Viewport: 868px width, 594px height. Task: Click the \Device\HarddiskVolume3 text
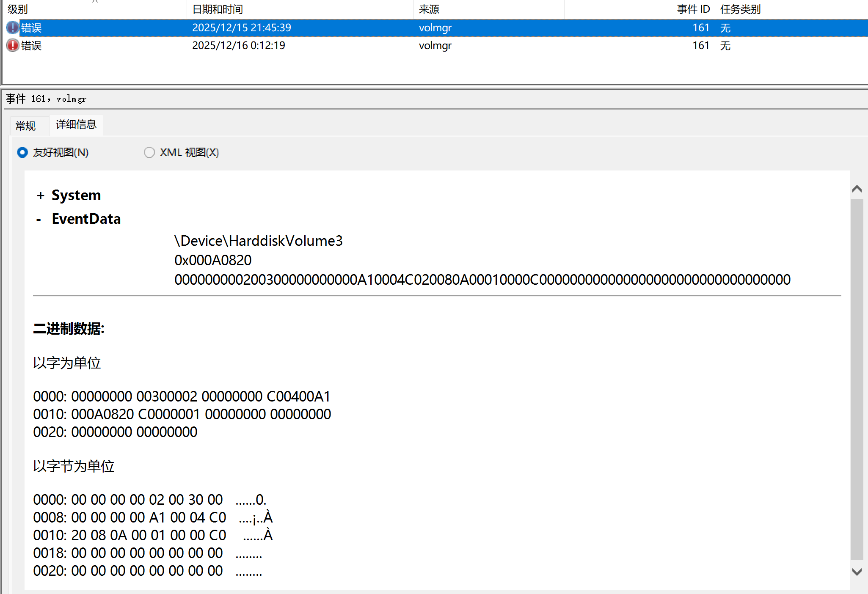(x=259, y=241)
